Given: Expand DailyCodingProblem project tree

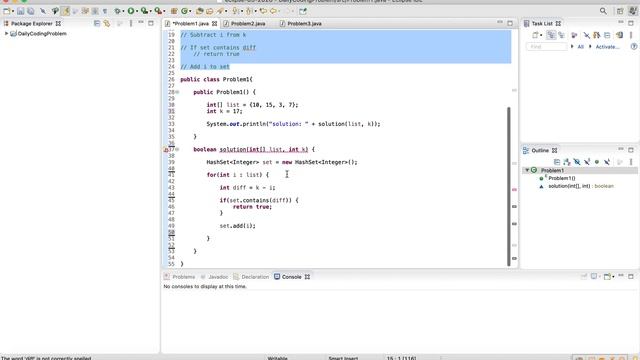Looking at the screenshot, I should pyautogui.click(x=6, y=33).
